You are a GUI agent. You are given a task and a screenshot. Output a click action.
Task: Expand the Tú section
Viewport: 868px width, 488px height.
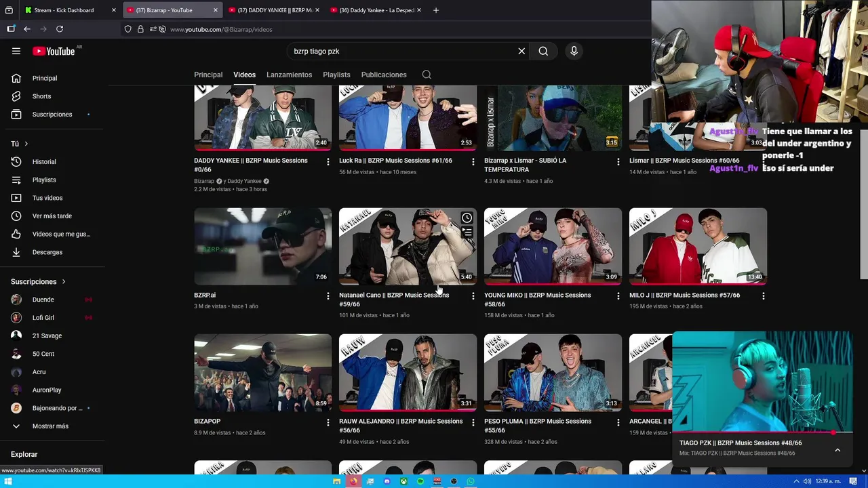[19, 144]
